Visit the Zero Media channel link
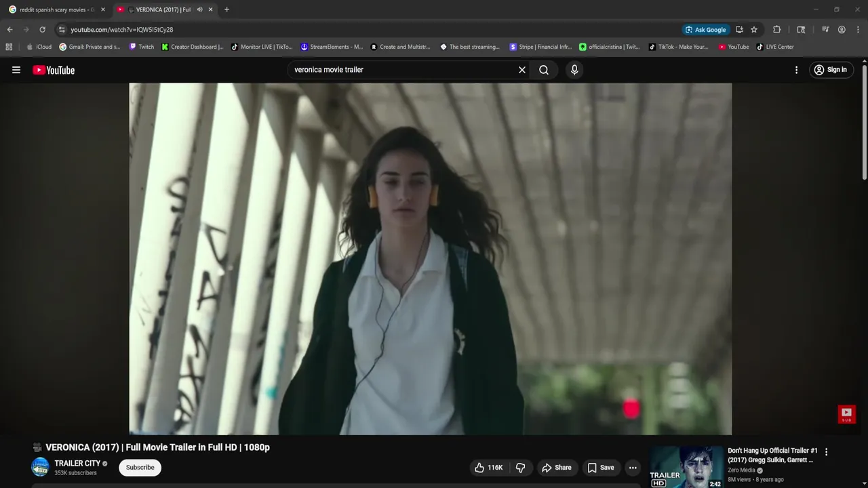Screen dimensions: 868x488 coord(741,470)
